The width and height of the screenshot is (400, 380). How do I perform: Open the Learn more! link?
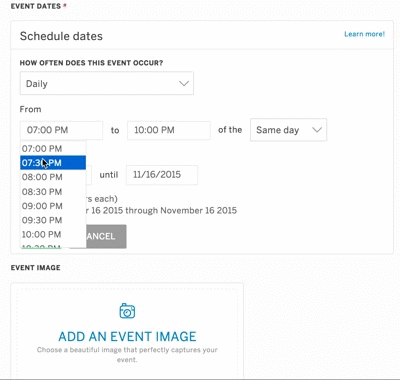(364, 34)
